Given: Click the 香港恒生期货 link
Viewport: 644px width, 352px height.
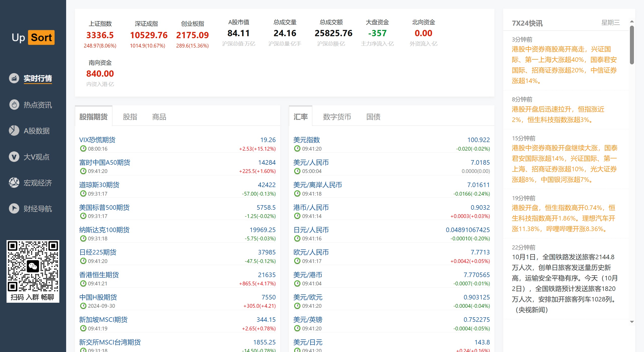Looking at the screenshot, I should (99, 275).
